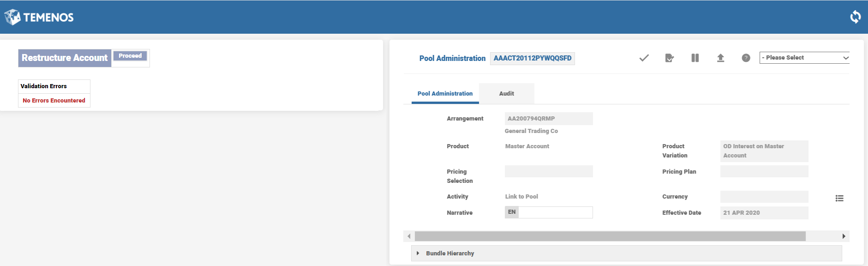Click the hold (pause) icon

[x=695, y=58]
